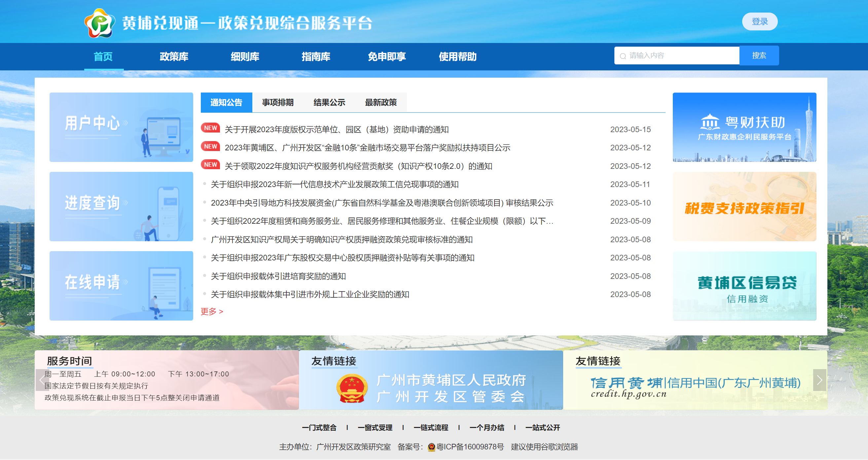The image size is (868, 460).
Task: Open the 指南库 navigation item
Action: click(x=316, y=56)
